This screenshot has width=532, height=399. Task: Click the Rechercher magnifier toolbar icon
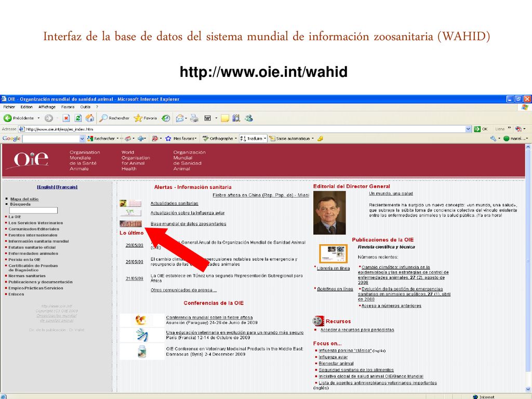[x=103, y=118]
